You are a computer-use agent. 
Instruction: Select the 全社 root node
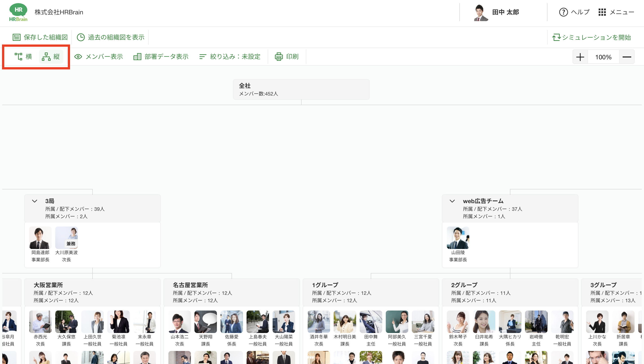[301, 90]
